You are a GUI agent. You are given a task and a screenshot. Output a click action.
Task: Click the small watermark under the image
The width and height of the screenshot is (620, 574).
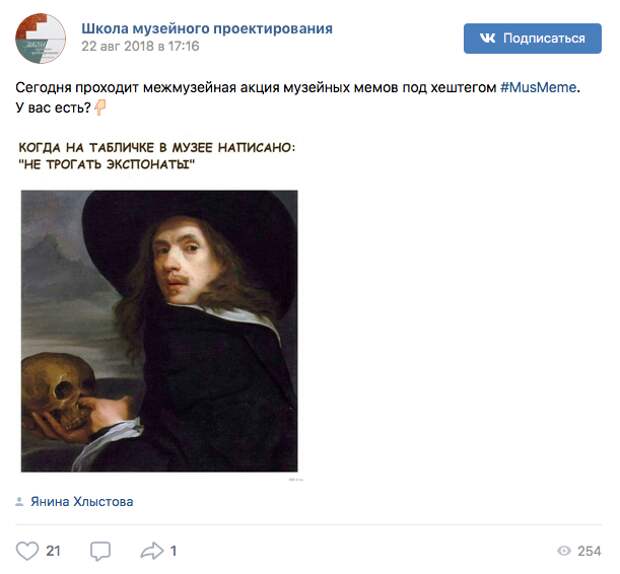[x=296, y=480]
